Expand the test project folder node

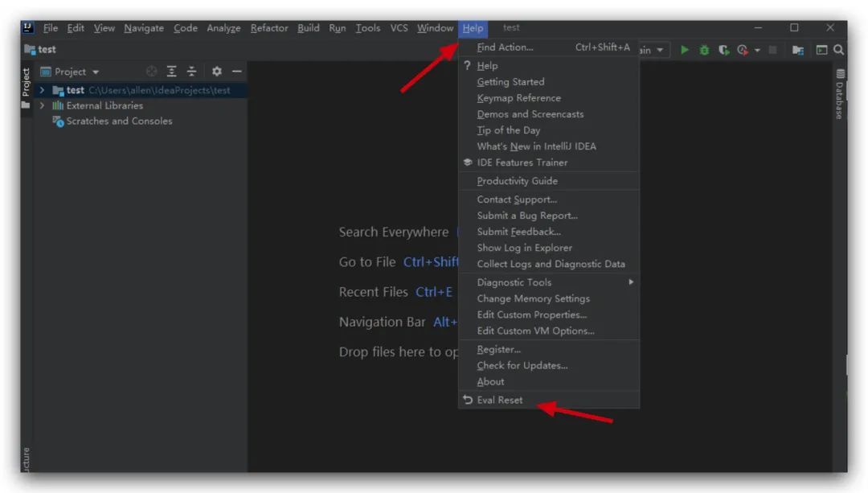click(x=42, y=90)
